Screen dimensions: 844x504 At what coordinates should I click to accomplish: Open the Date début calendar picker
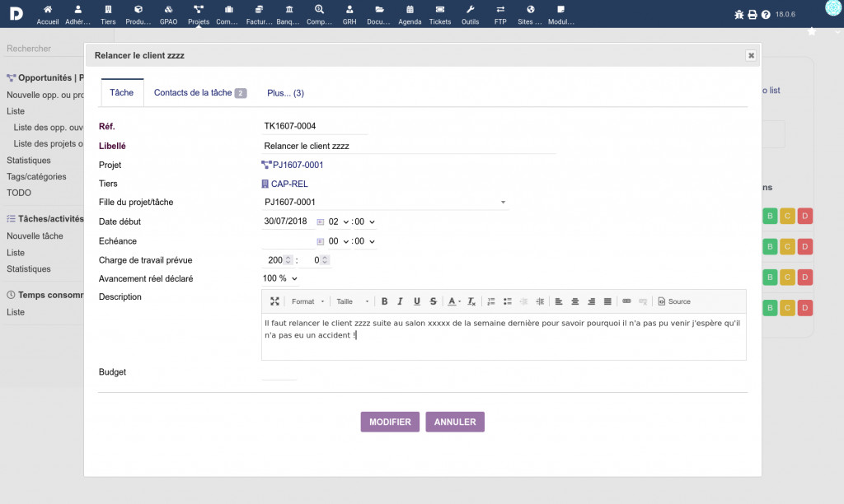[x=321, y=222]
